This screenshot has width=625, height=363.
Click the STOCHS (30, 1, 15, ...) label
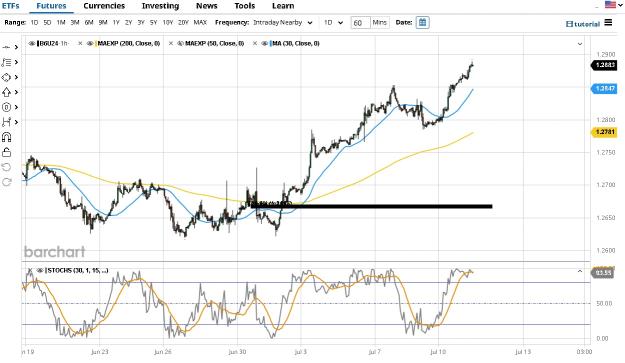point(78,270)
